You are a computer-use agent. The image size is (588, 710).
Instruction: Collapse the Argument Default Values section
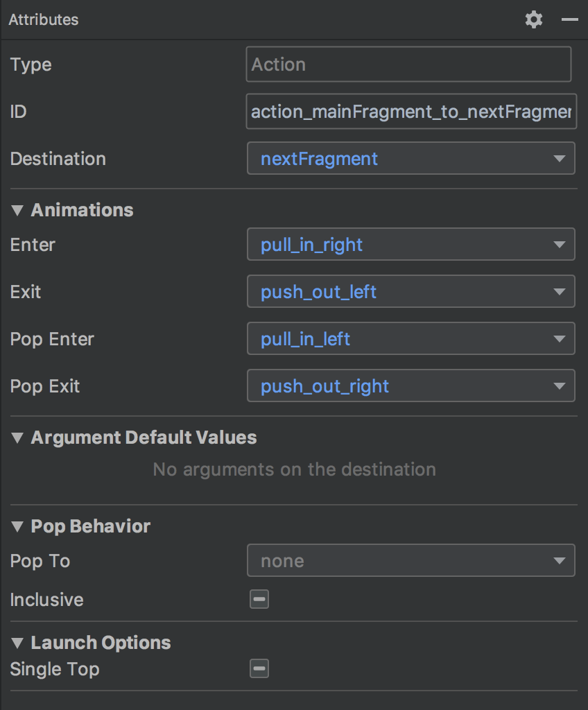(17, 438)
